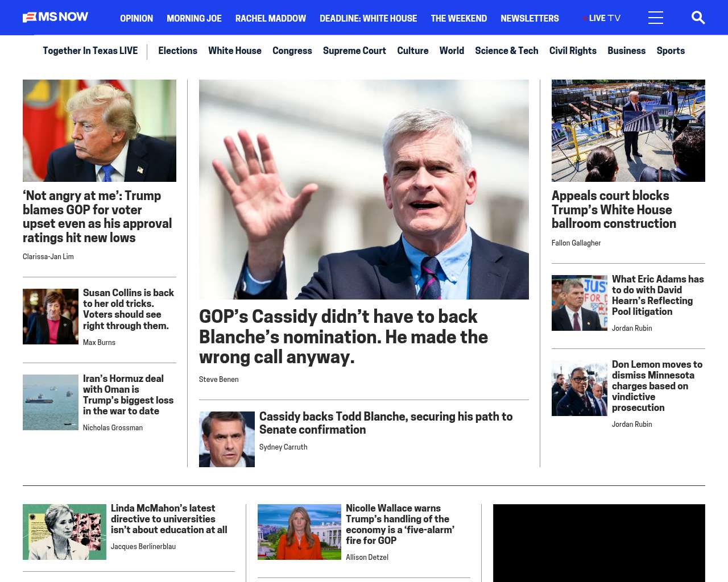
Task: Open Deadline: White House show page
Action: 369,18
